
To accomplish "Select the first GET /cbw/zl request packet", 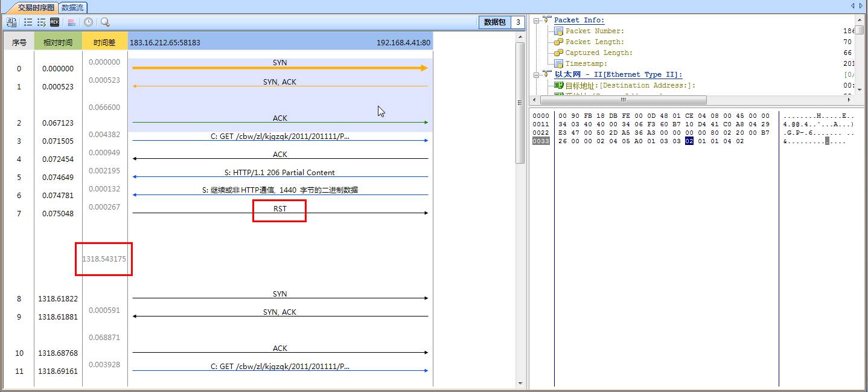I will 280,140.
